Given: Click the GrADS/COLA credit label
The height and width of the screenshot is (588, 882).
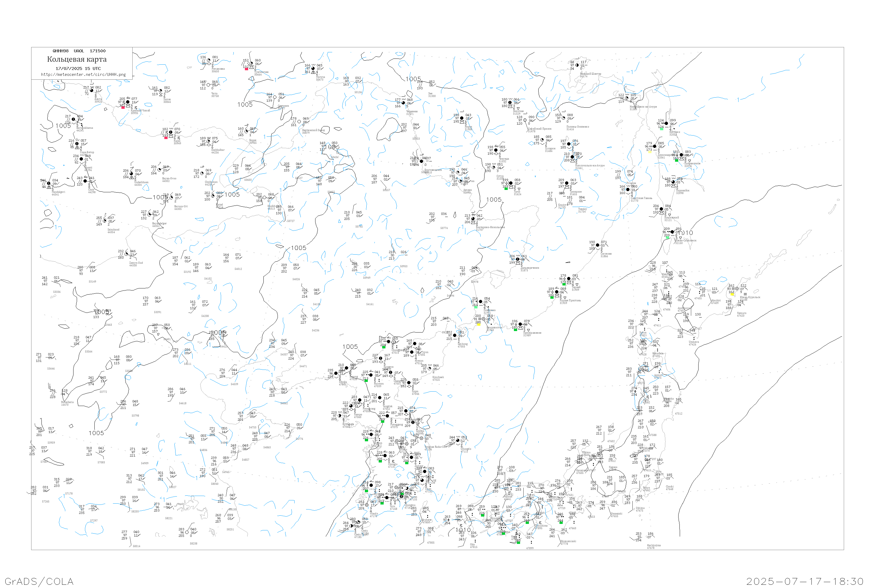Looking at the screenshot, I should pyautogui.click(x=39, y=581).
